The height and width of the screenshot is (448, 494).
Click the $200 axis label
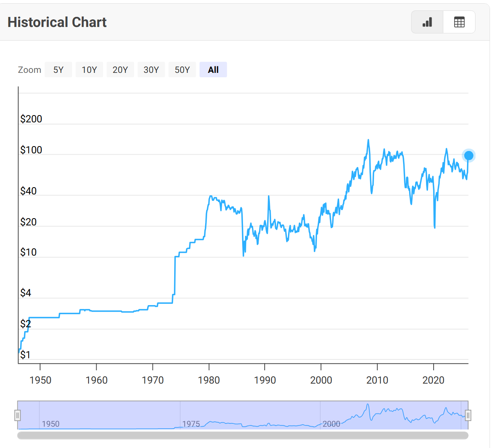tap(31, 119)
